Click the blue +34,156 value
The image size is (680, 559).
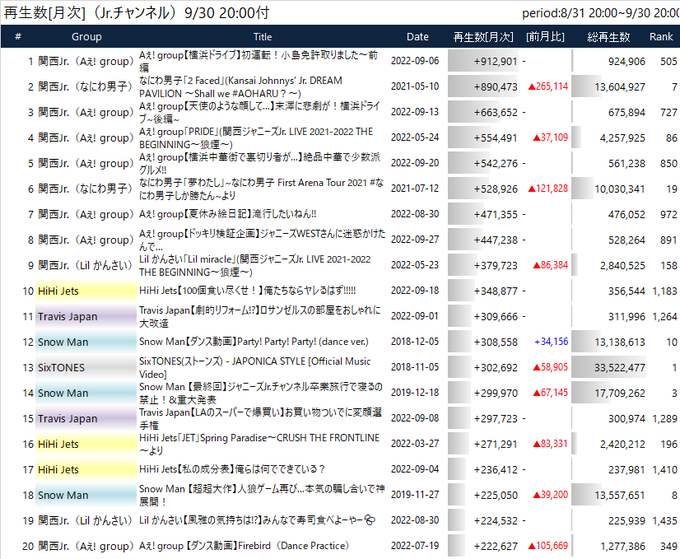click(x=551, y=342)
